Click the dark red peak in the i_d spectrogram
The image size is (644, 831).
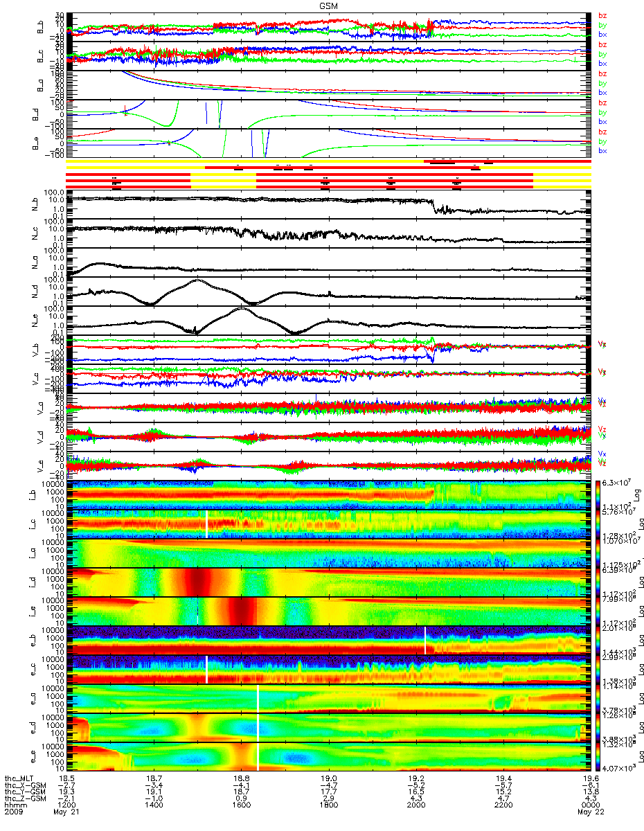click(x=198, y=582)
